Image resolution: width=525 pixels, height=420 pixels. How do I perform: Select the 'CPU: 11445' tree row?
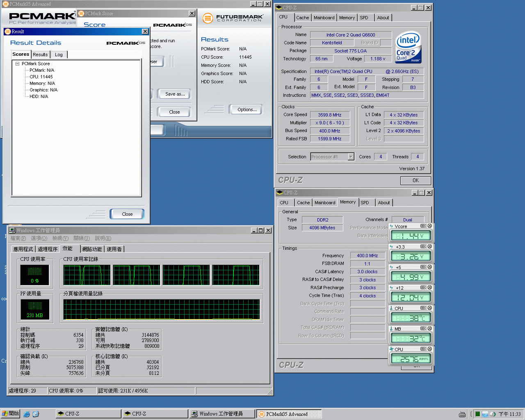tap(41, 77)
